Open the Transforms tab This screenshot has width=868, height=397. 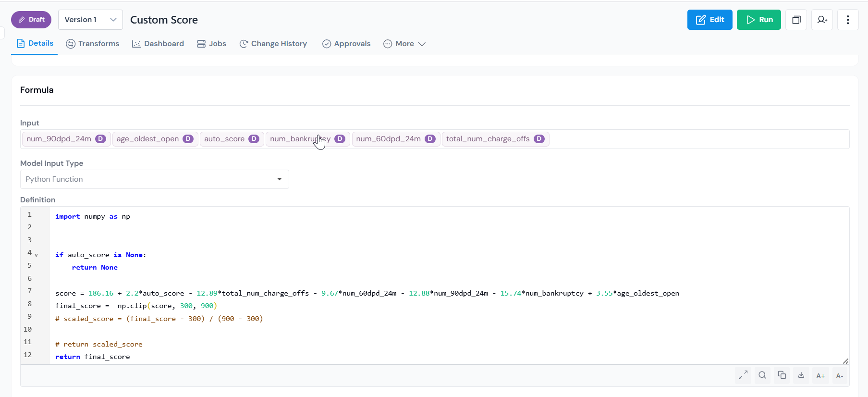tap(93, 44)
